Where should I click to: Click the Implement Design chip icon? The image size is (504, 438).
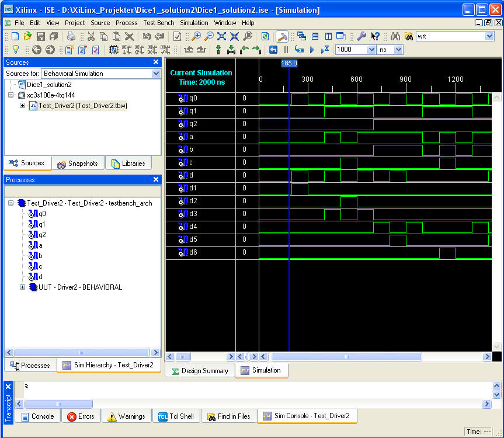(113, 50)
